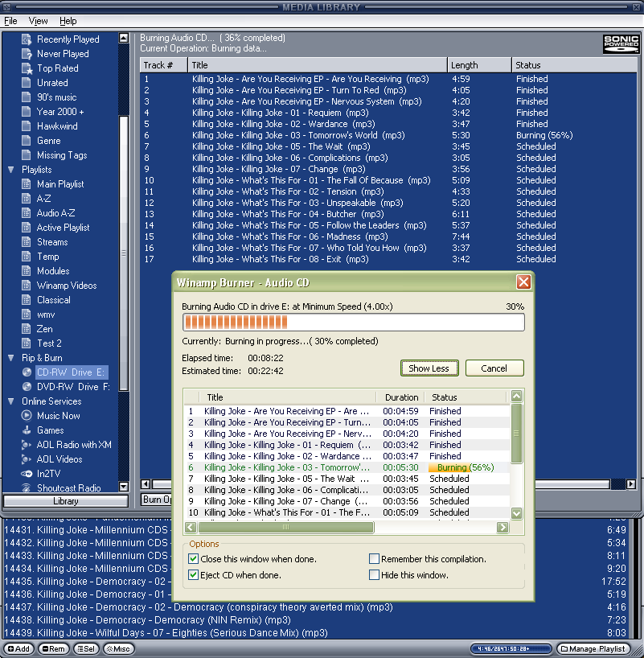
Task: Click the Show Less button
Action: click(x=429, y=368)
